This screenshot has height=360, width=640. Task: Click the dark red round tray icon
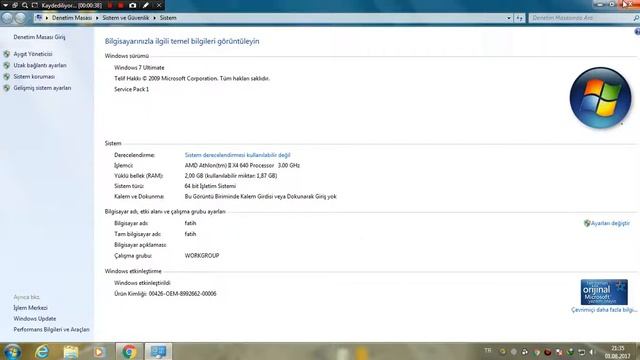tap(548, 351)
